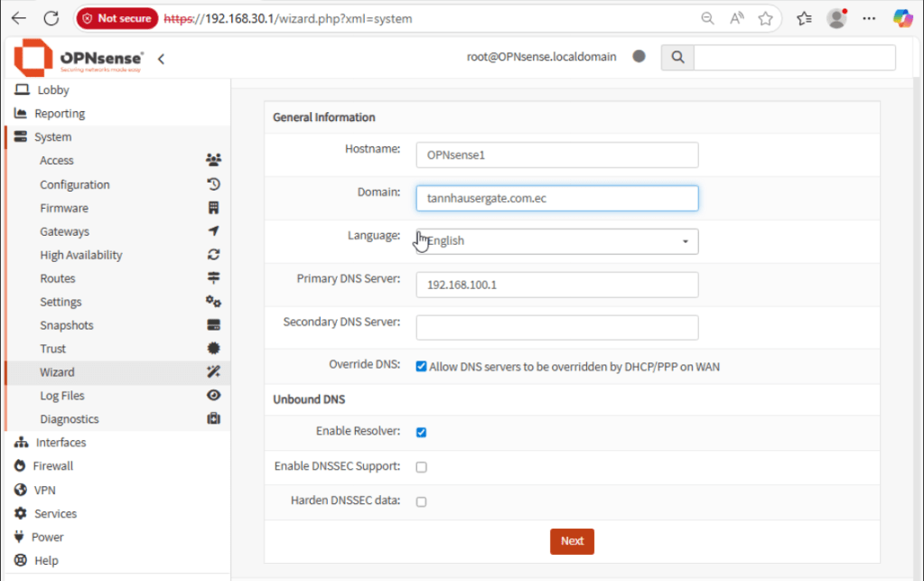Disable the Enable Resolver checkbox

coord(421,432)
